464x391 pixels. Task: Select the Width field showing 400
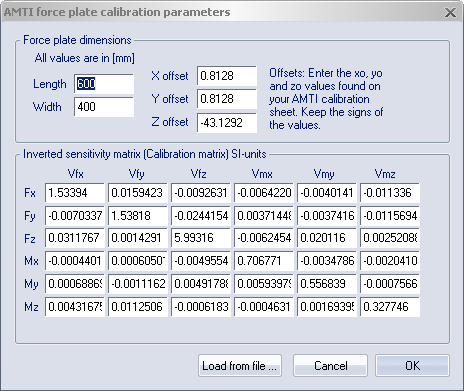click(x=104, y=107)
